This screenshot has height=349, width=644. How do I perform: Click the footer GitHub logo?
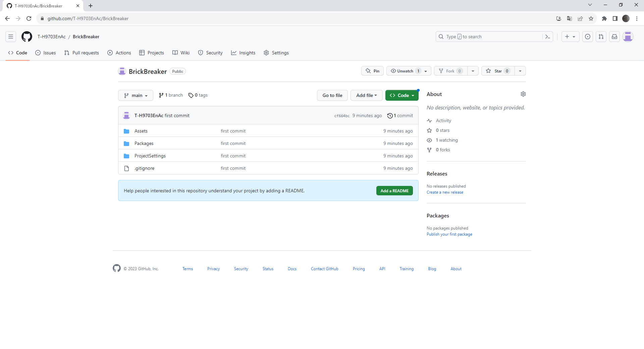click(117, 268)
